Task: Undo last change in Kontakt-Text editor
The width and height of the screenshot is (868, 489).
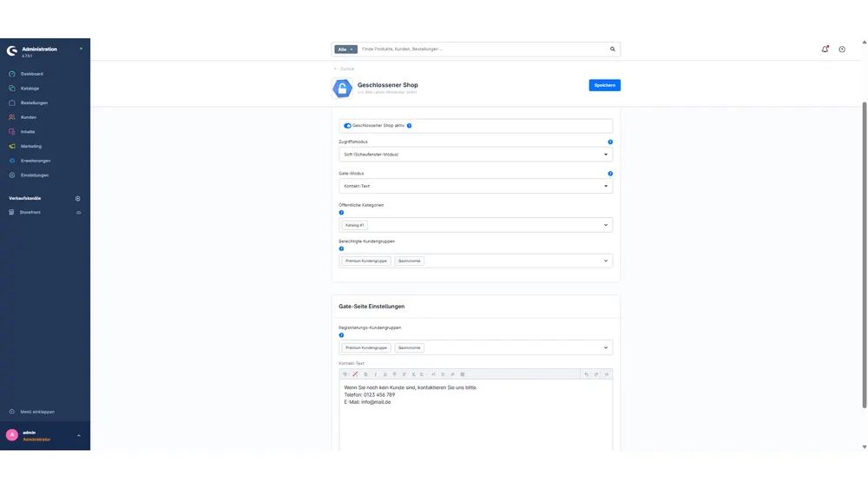Action: click(x=586, y=374)
